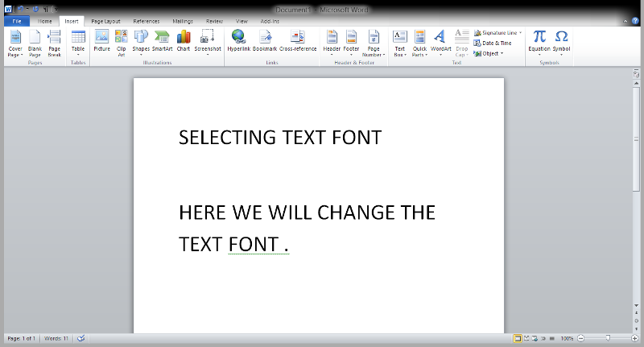
Task: Insert a Cover Page
Action: tap(15, 43)
